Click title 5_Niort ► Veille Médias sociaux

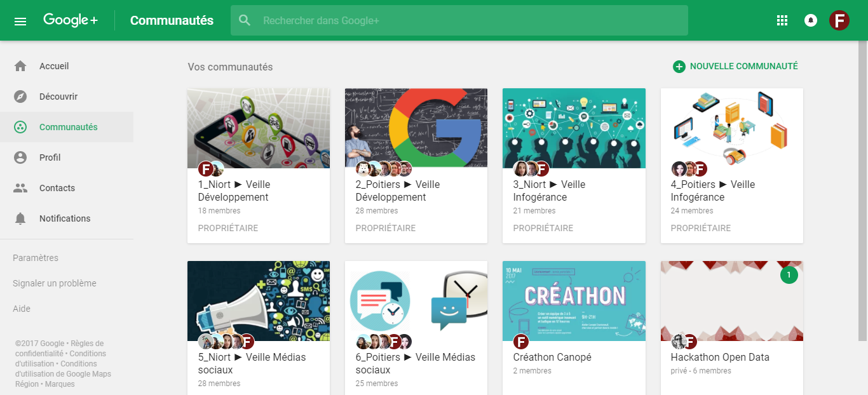pyautogui.click(x=252, y=363)
